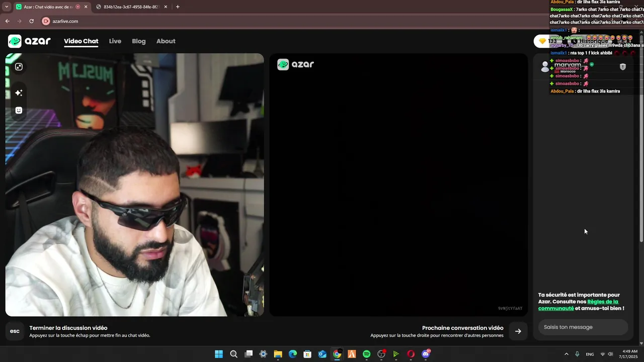Image resolution: width=644 pixels, height=362 pixels.
Task: Click the report shield icon beside maryam
Action: [x=623, y=67]
